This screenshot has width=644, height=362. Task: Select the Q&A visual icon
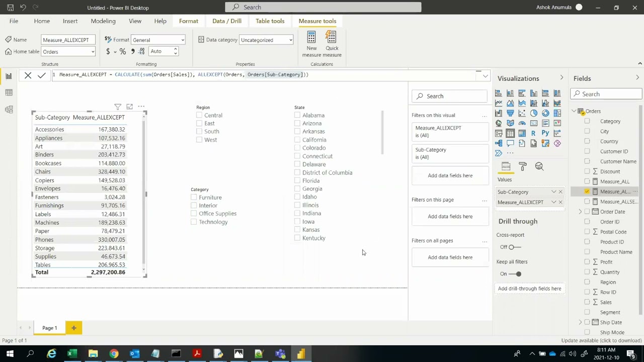[510, 143]
